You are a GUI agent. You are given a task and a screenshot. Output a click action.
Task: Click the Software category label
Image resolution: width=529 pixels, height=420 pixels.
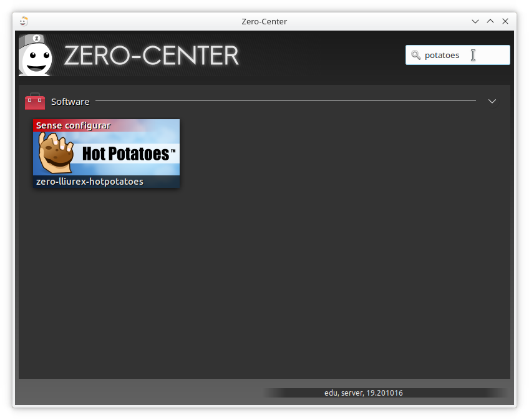pyautogui.click(x=70, y=102)
